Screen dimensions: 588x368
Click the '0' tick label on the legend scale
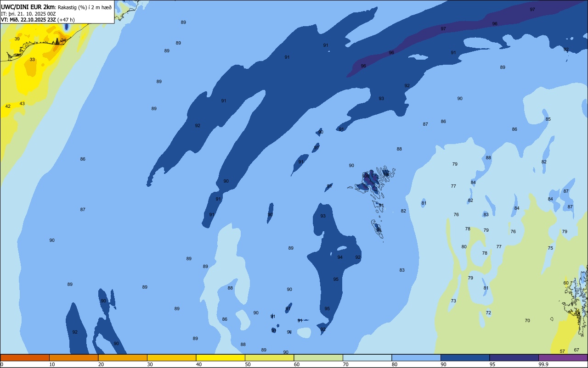click(2, 364)
